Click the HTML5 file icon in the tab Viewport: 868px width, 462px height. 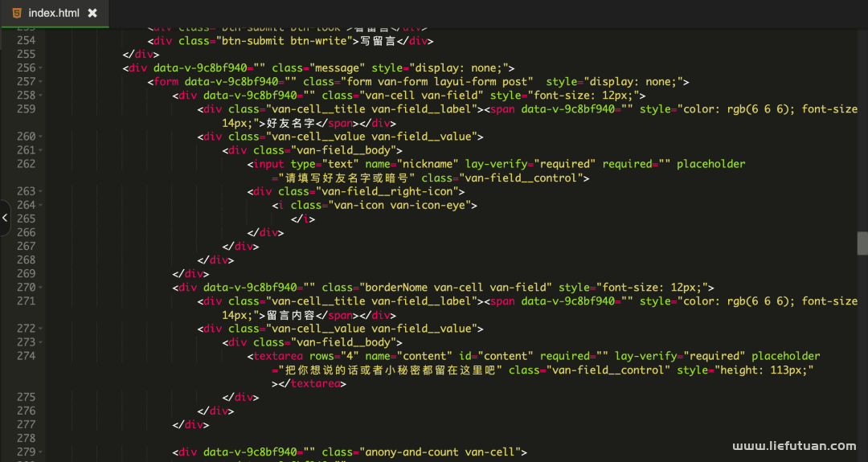pyautogui.click(x=17, y=13)
